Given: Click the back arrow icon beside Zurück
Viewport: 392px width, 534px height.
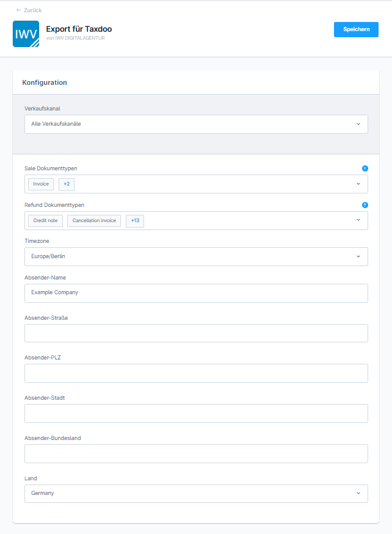Looking at the screenshot, I should point(18,10).
